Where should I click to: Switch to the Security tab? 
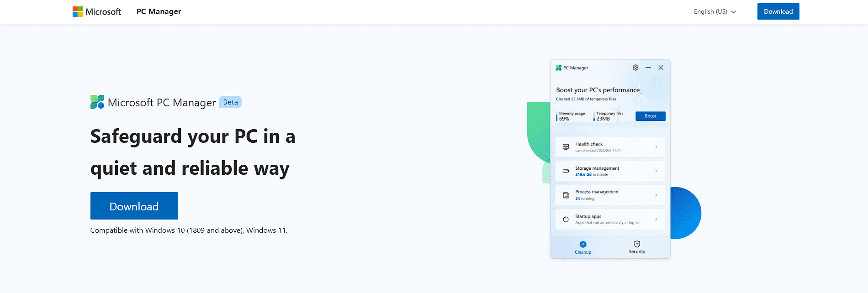[x=637, y=247]
